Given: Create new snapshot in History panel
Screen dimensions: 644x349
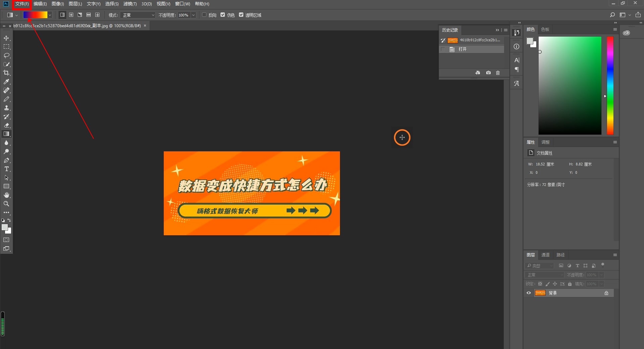Looking at the screenshot, I should click(x=488, y=73).
